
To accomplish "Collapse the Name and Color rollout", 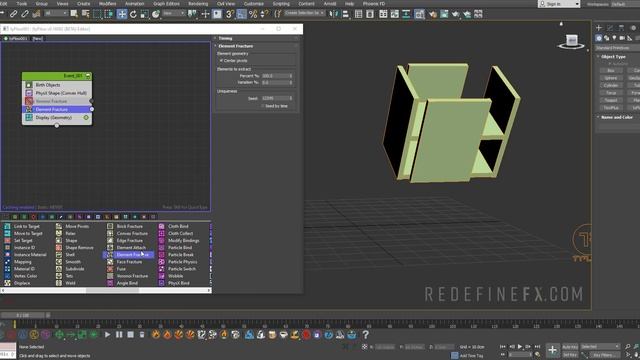I will (x=618, y=117).
